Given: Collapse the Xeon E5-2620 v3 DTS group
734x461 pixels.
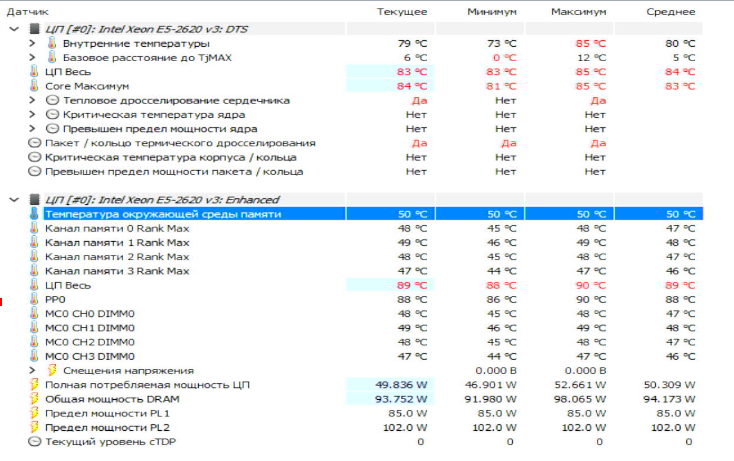Looking at the screenshot, I should (14, 29).
